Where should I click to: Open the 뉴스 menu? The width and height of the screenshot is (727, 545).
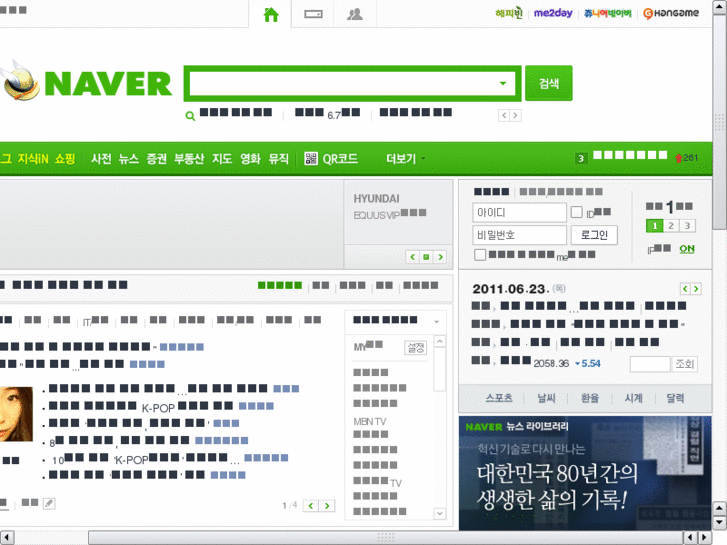128,159
